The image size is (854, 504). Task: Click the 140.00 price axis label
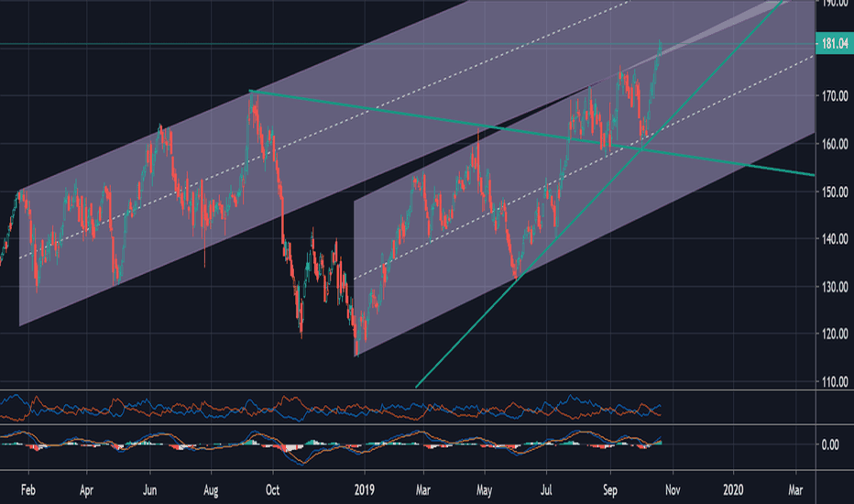click(x=835, y=238)
